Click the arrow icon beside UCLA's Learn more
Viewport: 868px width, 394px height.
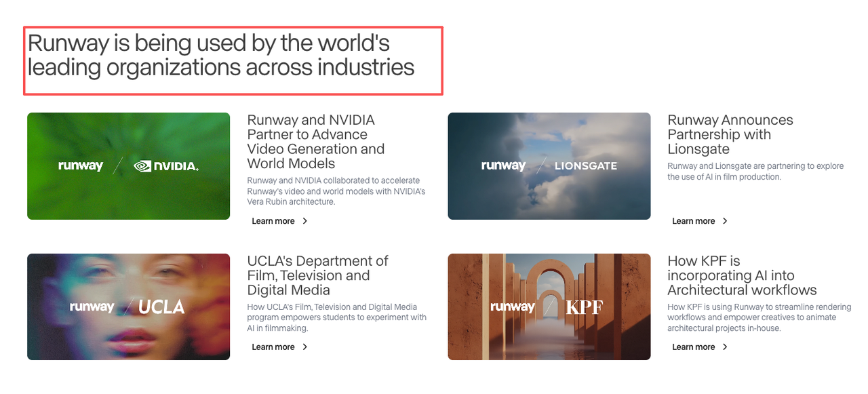[305, 347]
